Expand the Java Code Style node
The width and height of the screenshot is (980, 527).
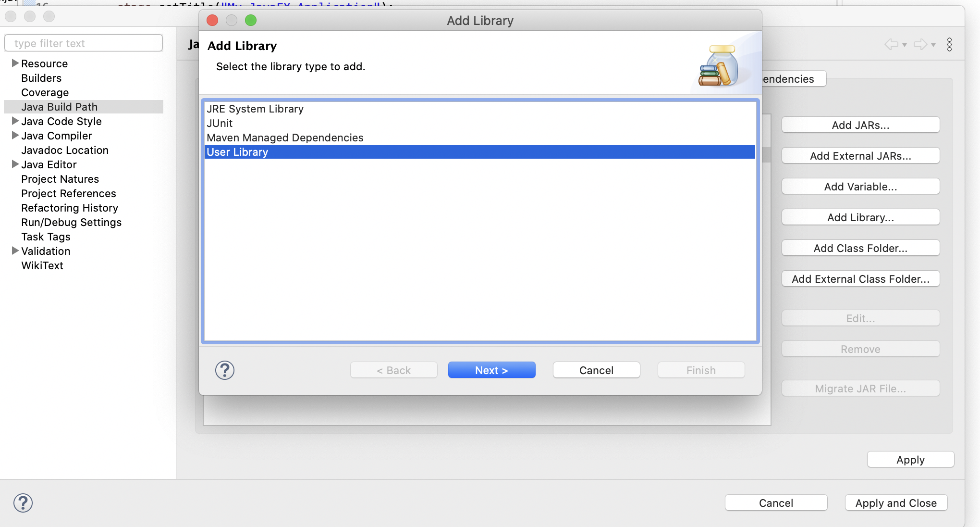15,121
